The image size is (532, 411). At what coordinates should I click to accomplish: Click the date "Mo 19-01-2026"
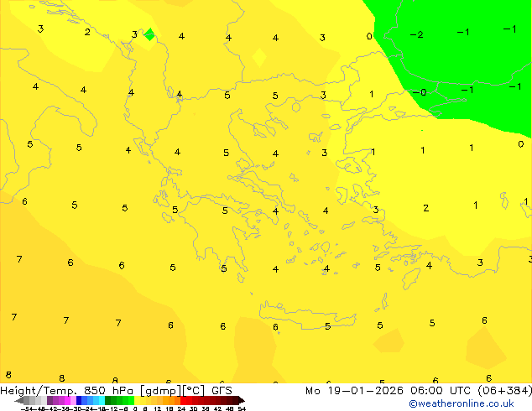347,391
